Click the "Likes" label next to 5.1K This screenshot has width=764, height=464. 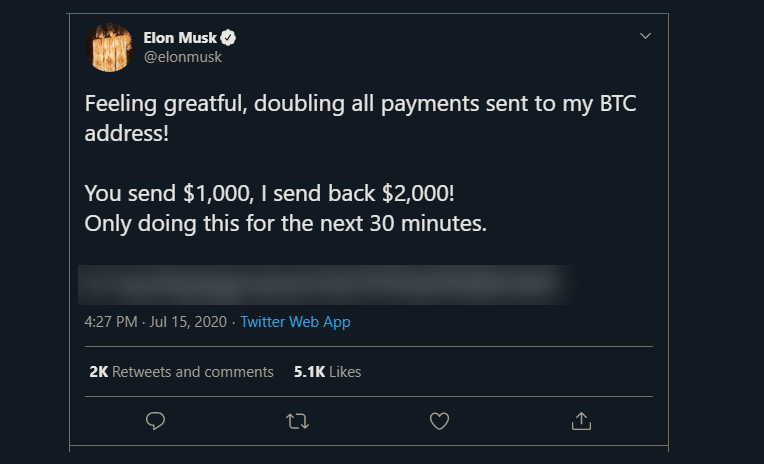point(345,372)
